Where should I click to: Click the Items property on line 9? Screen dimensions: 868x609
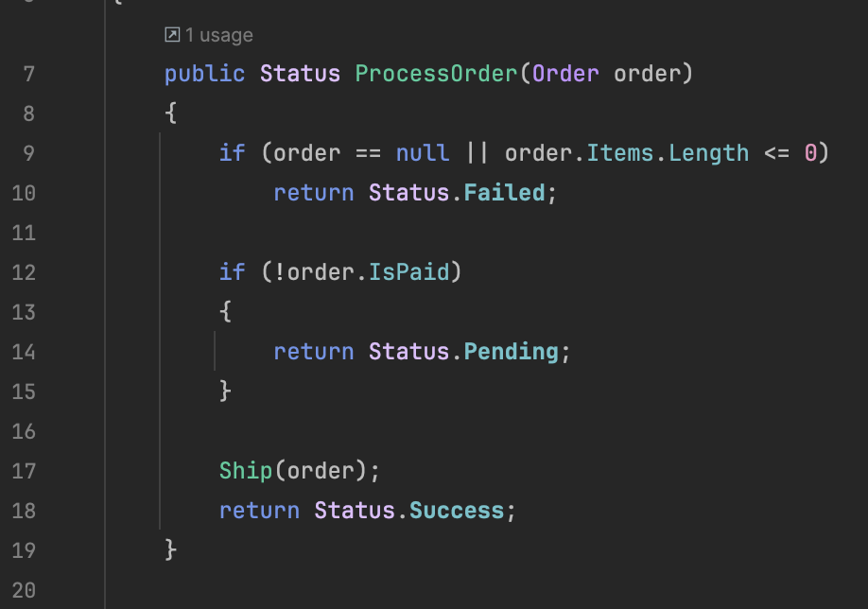(620, 153)
